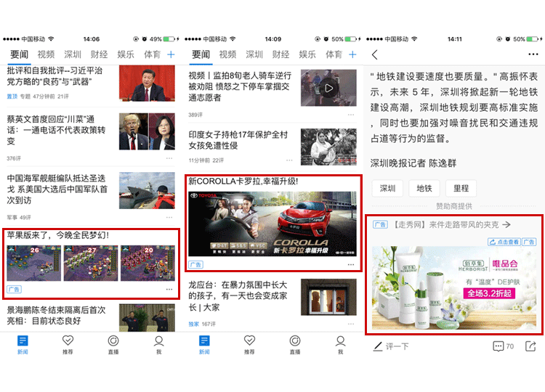Open more options on the 389评 video story

(x=351, y=115)
